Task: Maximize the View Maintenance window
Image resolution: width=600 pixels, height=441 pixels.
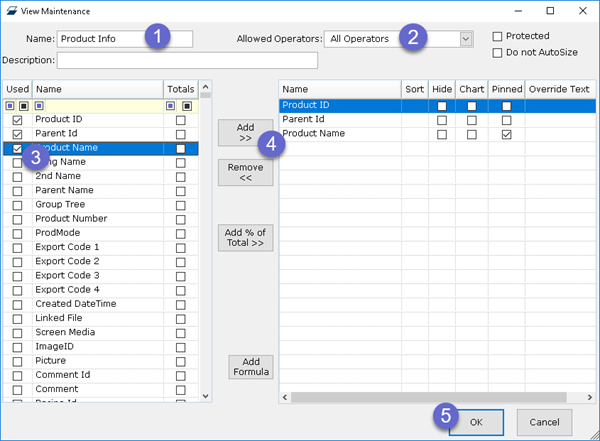Action: tap(550, 10)
